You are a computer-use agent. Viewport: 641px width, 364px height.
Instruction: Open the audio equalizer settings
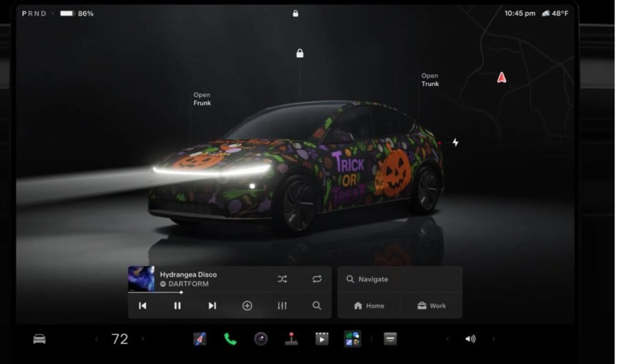(x=282, y=306)
